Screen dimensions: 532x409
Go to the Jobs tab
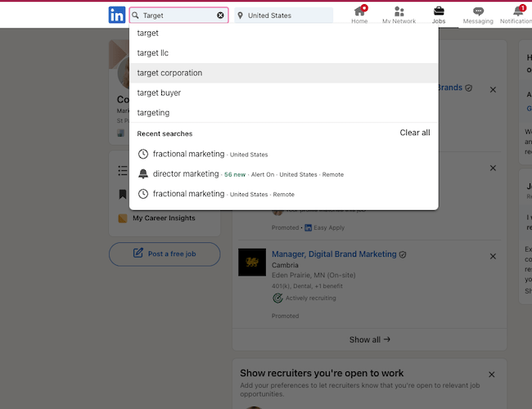coord(439,15)
